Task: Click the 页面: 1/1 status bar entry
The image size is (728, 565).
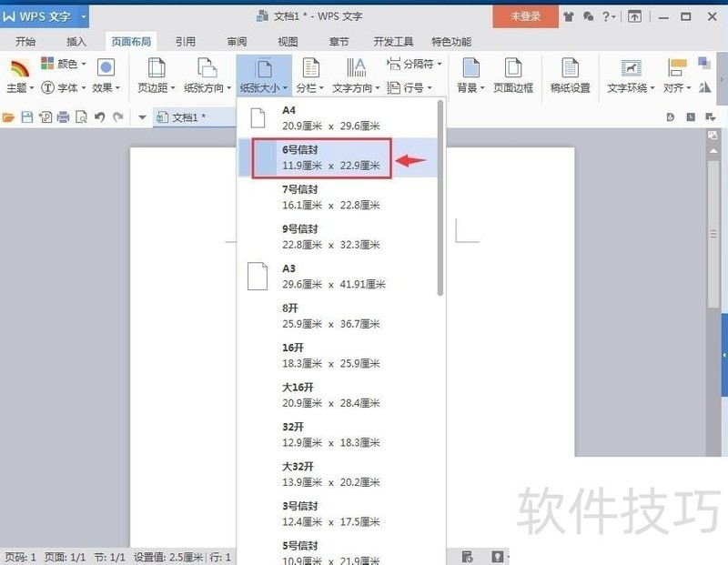Action: pyautogui.click(x=65, y=557)
